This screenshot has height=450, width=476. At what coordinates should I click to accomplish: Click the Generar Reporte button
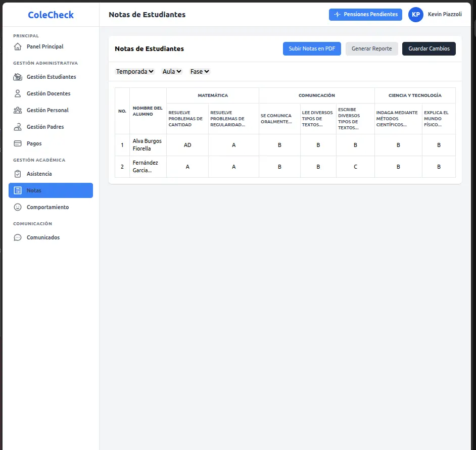pyautogui.click(x=371, y=49)
